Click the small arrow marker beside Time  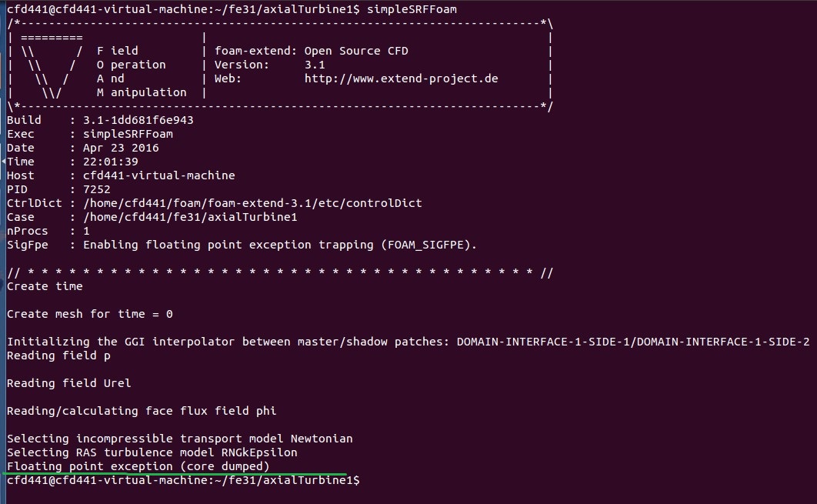3,161
